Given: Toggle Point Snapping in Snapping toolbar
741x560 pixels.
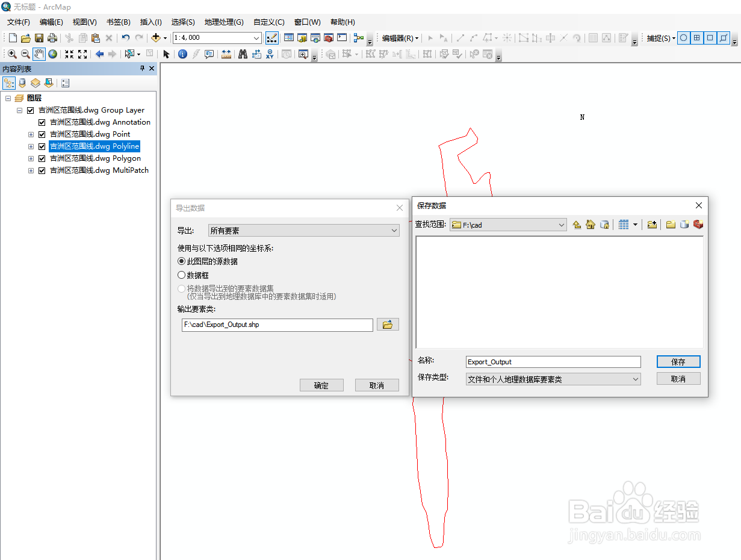Looking at the screenshot, I should 683,38.
